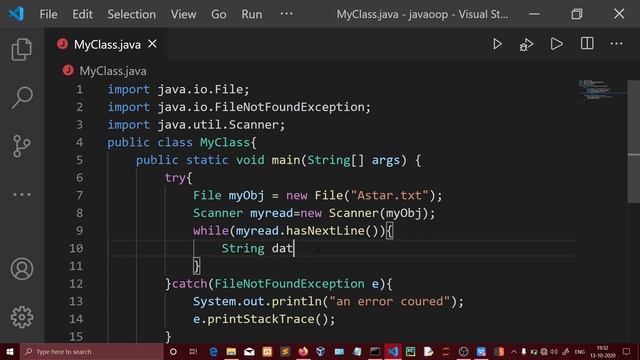The width and height of the screenshot is (640, 360).
Task: Open the Selection menu
Action: point(131,14)
